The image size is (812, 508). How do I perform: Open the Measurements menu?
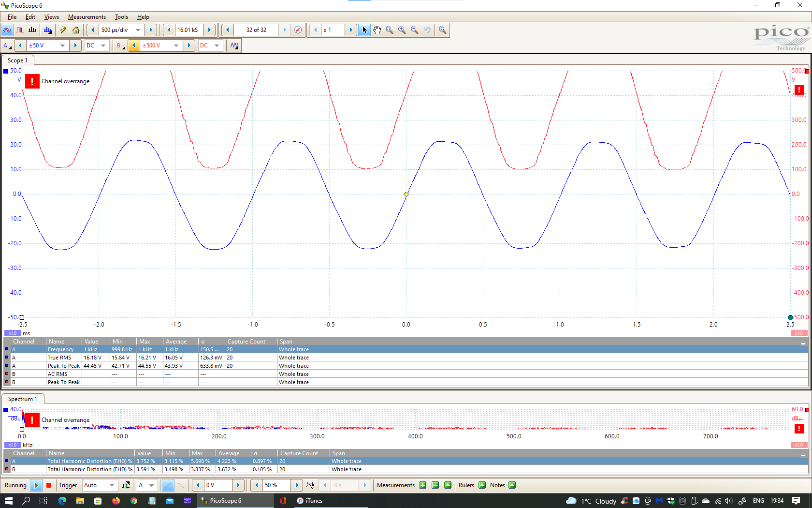click(87, 17)
